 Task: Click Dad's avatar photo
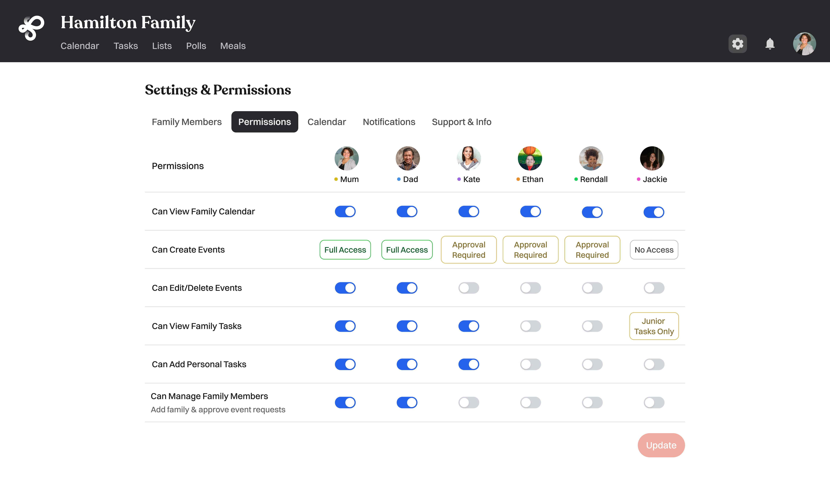[408, 158]
